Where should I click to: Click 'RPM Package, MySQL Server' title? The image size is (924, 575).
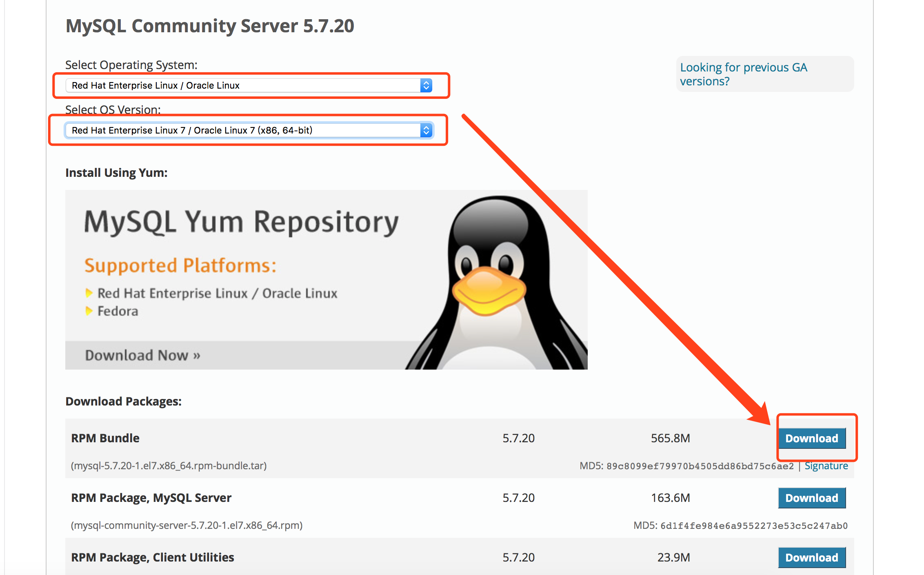coord(151,498)
